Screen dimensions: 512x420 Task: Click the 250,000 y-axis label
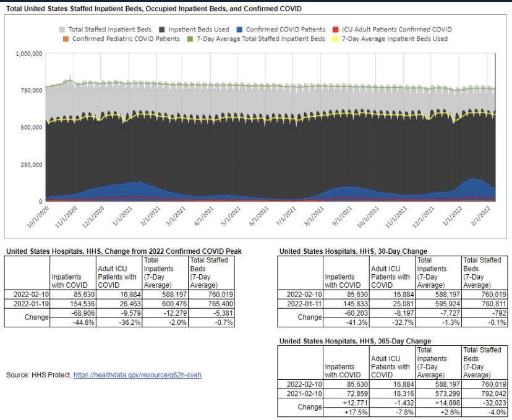click(x=30, y=165)
